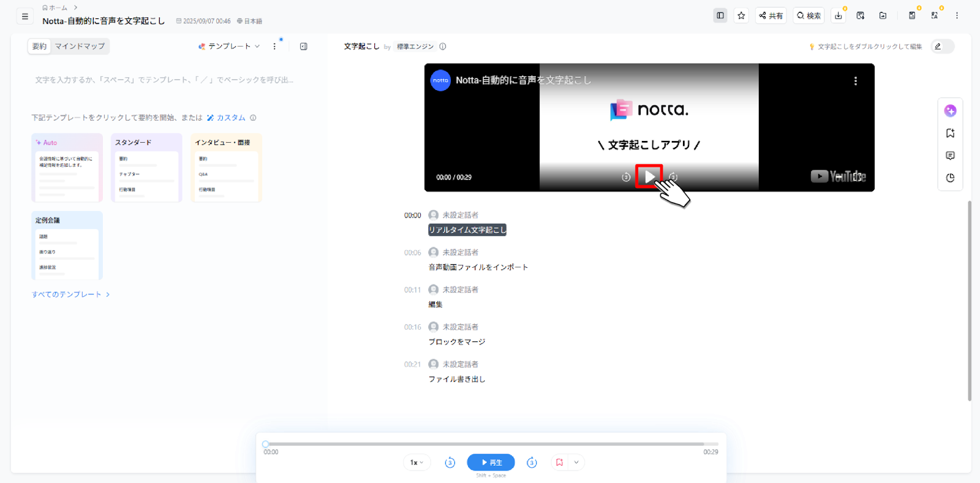Click the move to folder icon

pyautogui.click(x=883, y=15)
